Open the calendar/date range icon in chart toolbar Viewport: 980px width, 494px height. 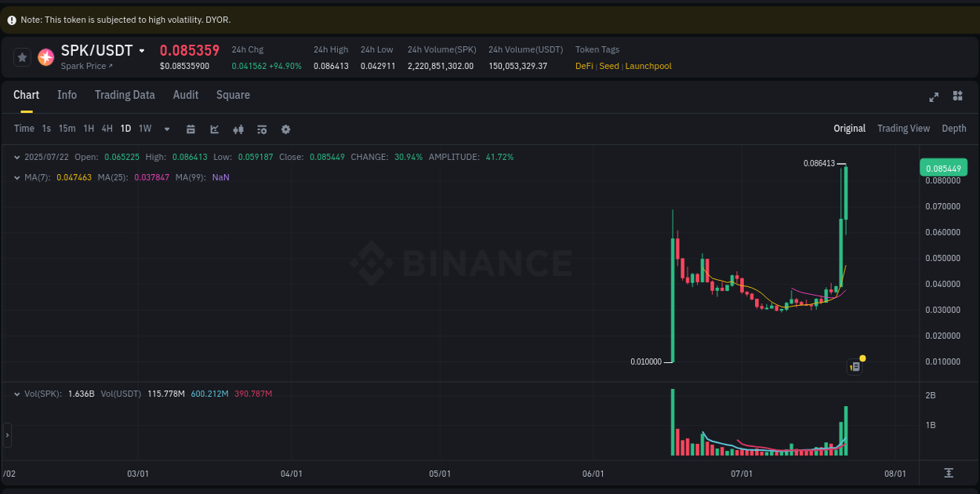click(x=191, y=129)
